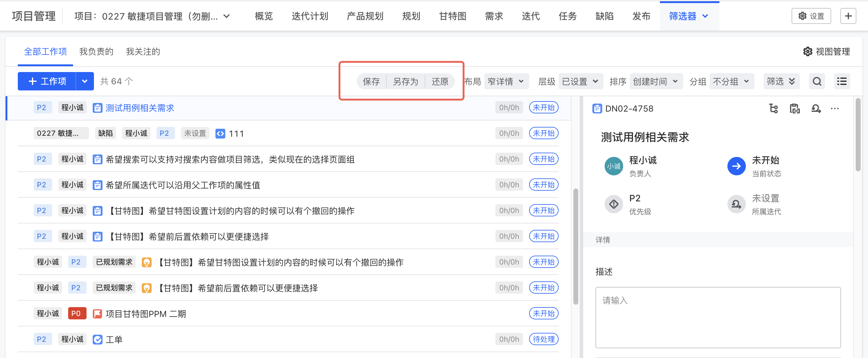Click the work item list scrollbar
This screenshot has width=868, height=358.
(575, 247)
